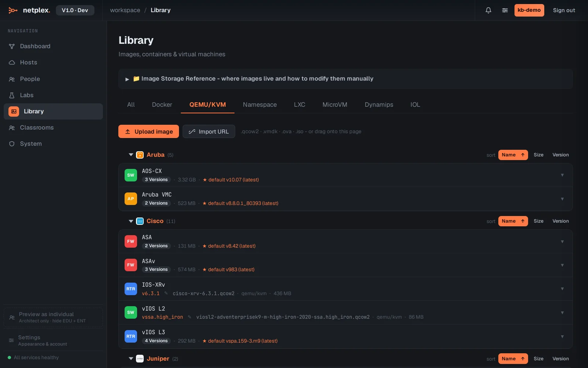
Task: Click the edit pencil next to v6.3.1
Action: pos(166,293)
